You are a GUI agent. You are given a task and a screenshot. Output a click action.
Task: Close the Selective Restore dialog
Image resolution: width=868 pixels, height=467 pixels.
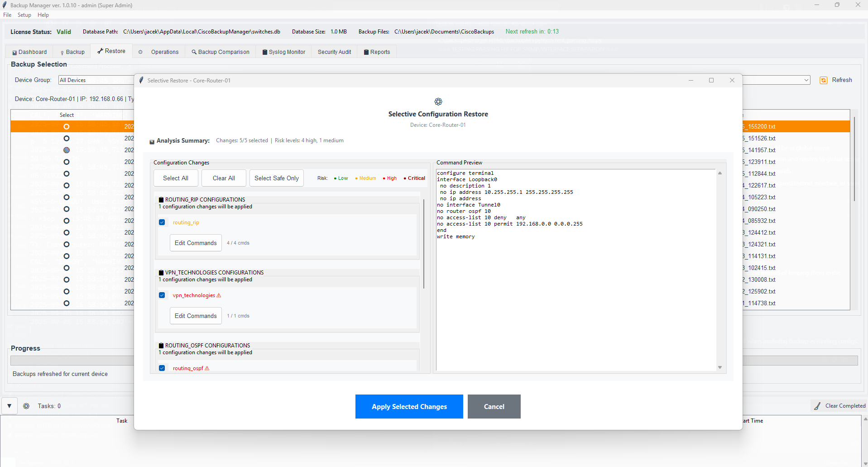(732, 80)
